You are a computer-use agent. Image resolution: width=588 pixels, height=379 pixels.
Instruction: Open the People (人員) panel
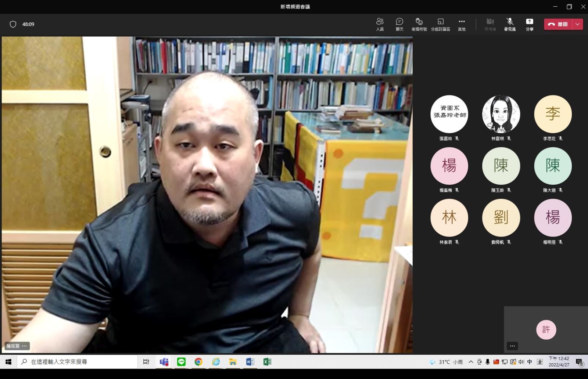[x=380, y=24]
